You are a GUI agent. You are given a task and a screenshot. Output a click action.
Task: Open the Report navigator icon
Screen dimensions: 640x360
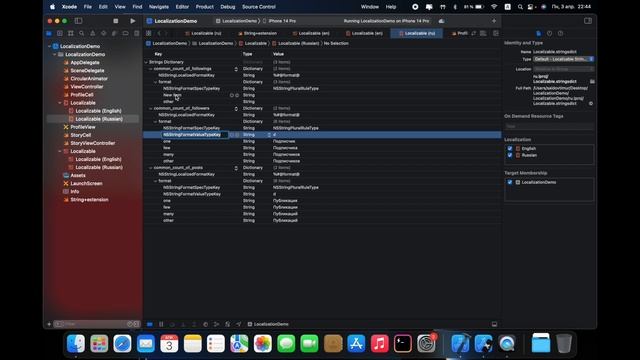(x=136, y=33)
